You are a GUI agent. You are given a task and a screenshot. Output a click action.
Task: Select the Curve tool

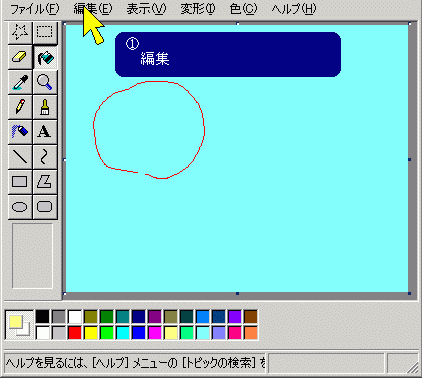(x=45, y=157)
